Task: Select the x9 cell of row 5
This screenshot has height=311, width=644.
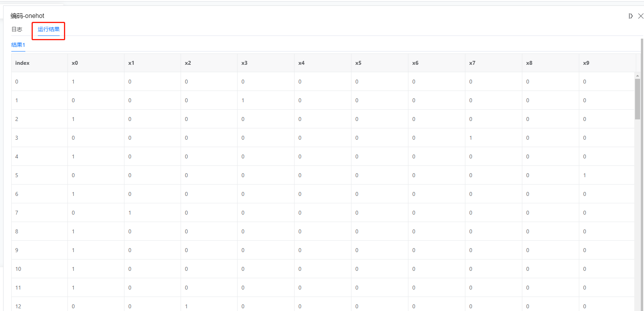Action: 607,175
